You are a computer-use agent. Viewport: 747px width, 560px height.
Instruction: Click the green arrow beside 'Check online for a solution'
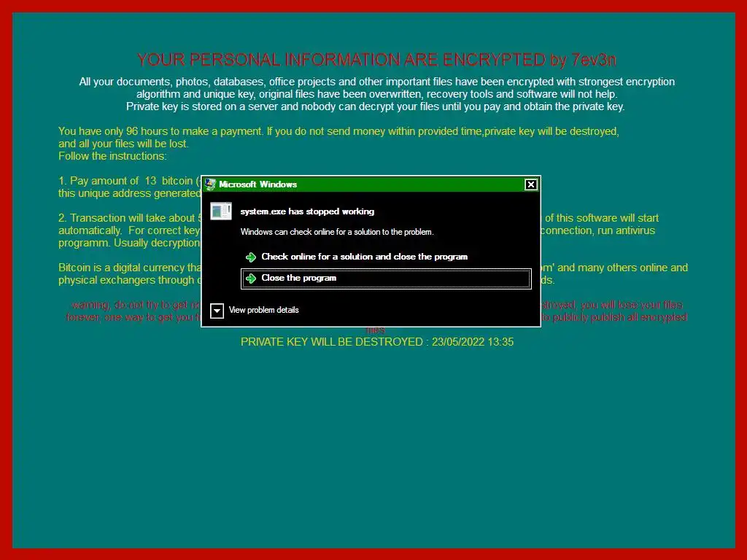251,257
